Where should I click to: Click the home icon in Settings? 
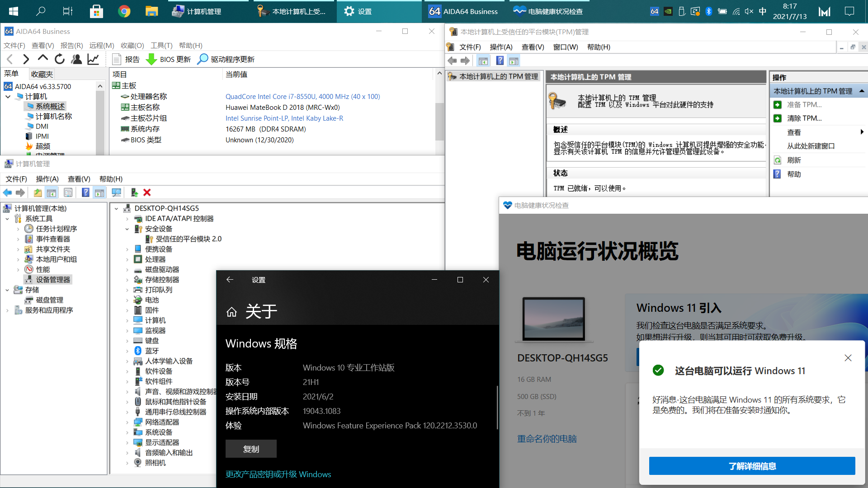[x=231, y=312]
